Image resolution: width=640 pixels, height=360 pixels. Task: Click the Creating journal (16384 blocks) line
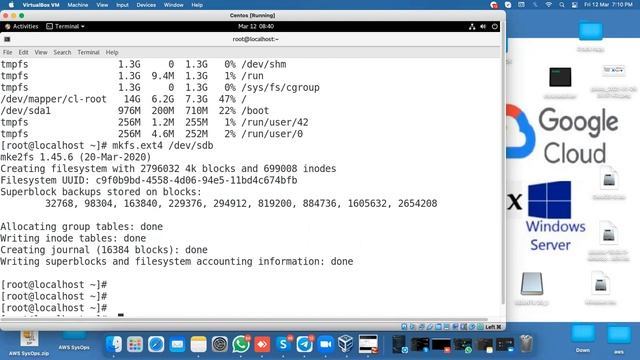104,249
